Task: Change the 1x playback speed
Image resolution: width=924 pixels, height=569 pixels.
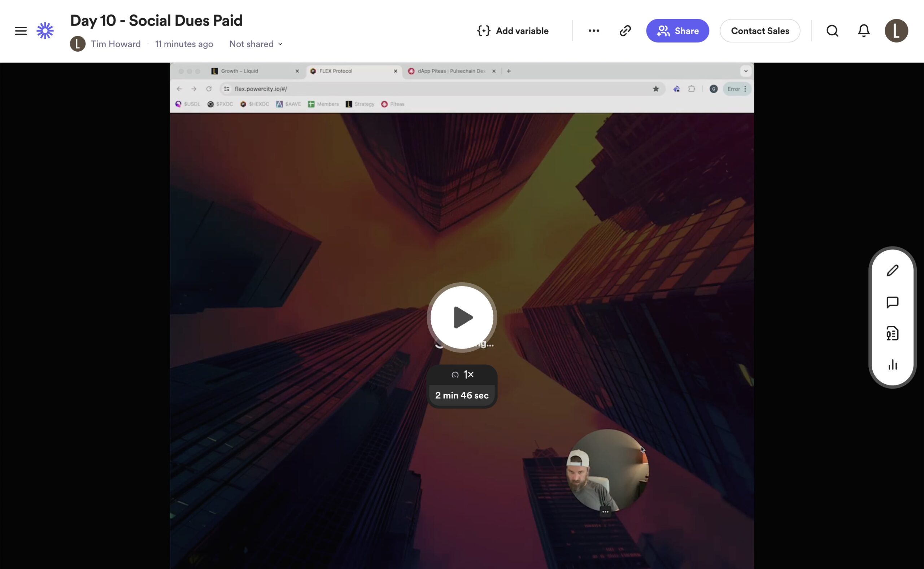Action: pos(462,375)
